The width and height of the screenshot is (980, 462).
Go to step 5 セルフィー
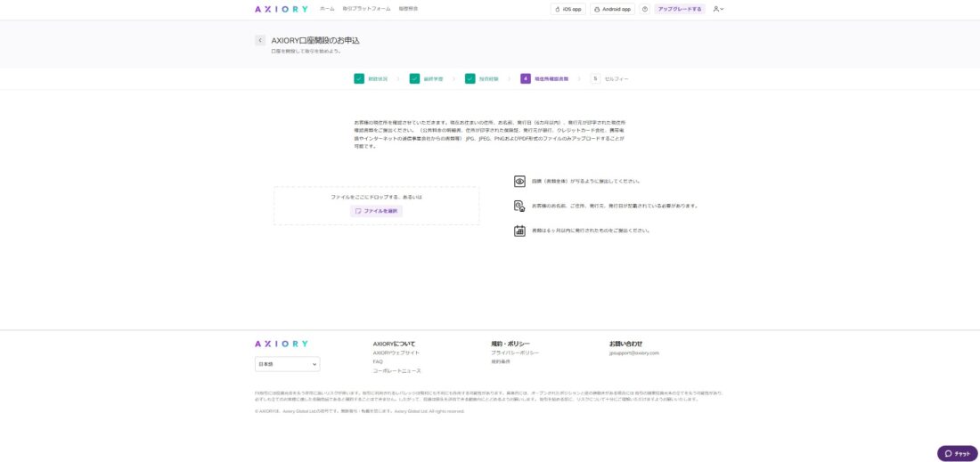click(x=609, y=78)
